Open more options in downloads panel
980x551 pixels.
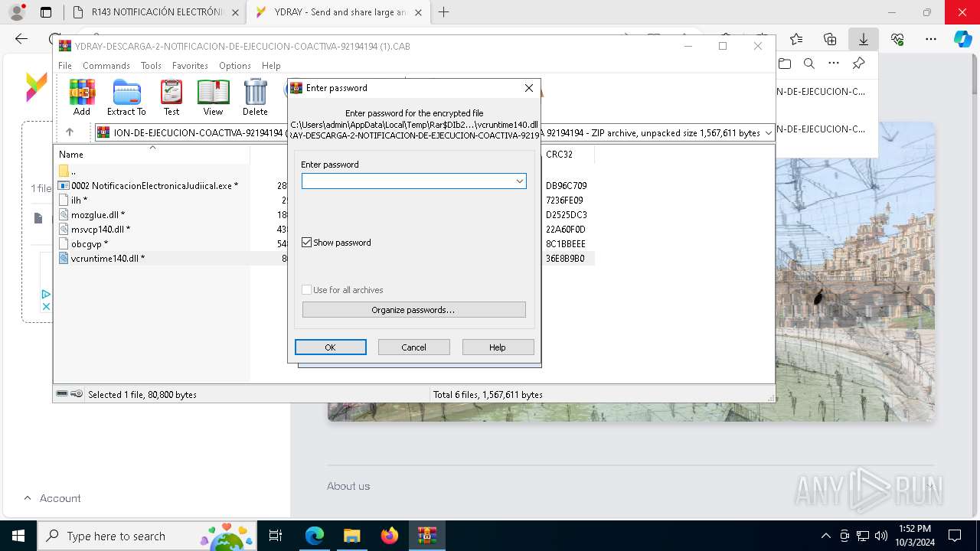(834, 64)
